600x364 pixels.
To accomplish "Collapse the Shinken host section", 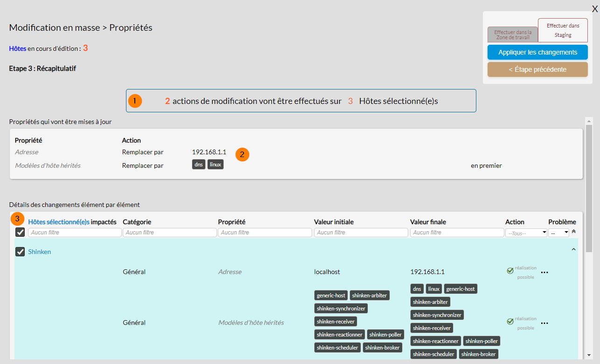I will point(573,250).
